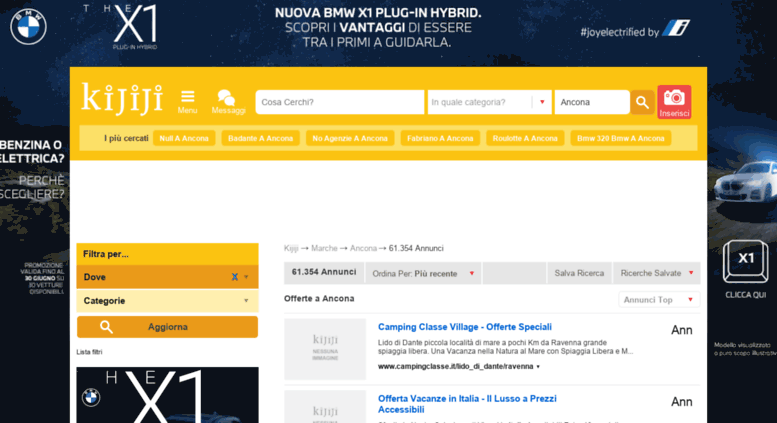Image resolution: width=777 pixels, height=423 pixels.
Task: Click the Inserisci camera icon
Action: [x=674, y=102]
